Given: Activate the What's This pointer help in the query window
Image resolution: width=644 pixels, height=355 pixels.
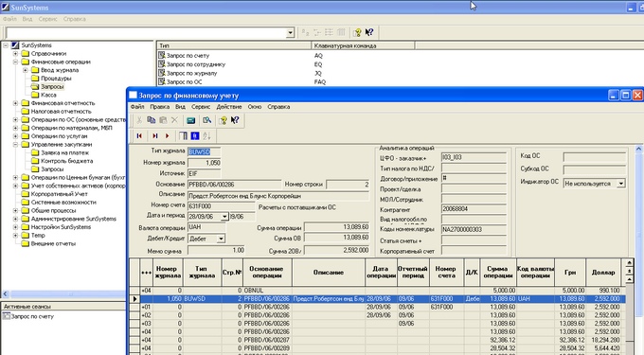Looking at the screenshot, I should [x=235, y=120].
